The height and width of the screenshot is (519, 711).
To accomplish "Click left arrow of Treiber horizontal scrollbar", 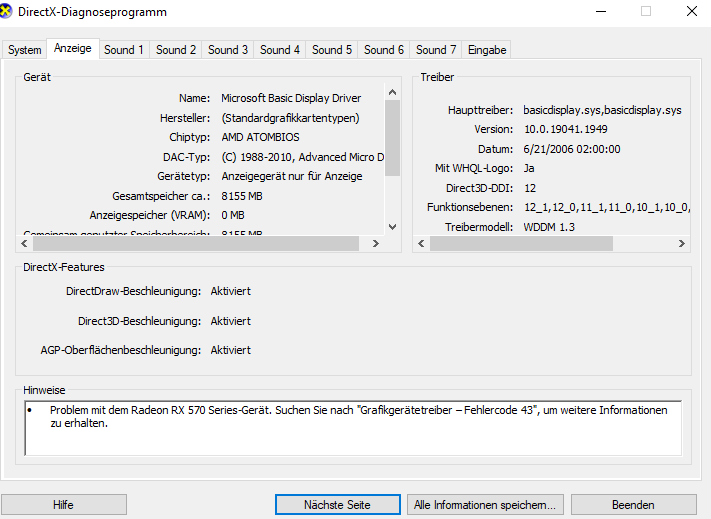I will (421, 243).
